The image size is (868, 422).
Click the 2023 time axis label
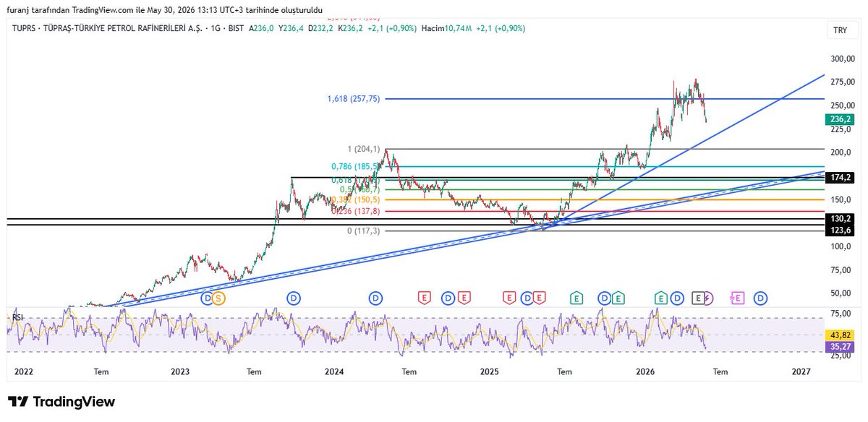coord(180,371)
